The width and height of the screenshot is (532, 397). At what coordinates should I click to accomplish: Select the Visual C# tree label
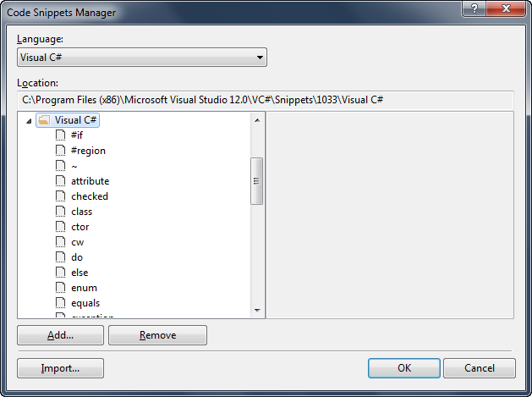tap(75, 120)
